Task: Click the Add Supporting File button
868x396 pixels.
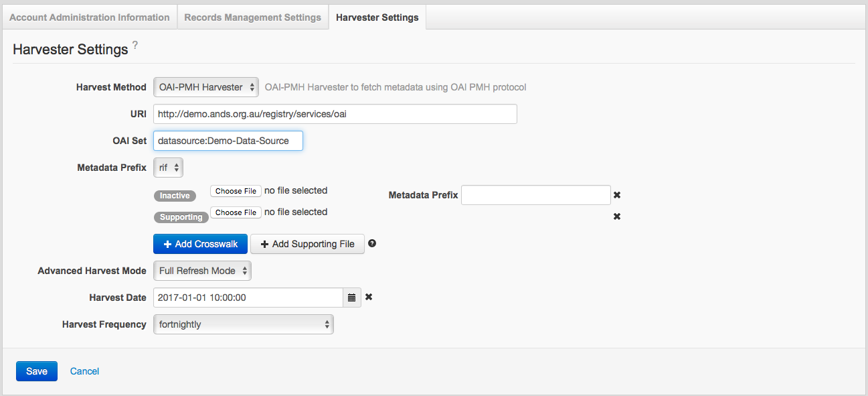Action: pyautogui.click(x=307, y=244)
